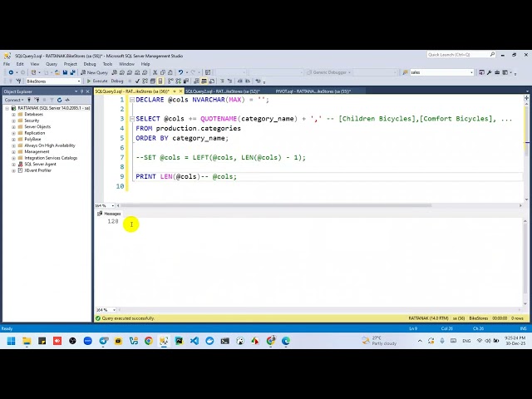This screenshot has width=532, height=399.
Task: Click the Paste icon in toolbar
Action: pos(170,72)
